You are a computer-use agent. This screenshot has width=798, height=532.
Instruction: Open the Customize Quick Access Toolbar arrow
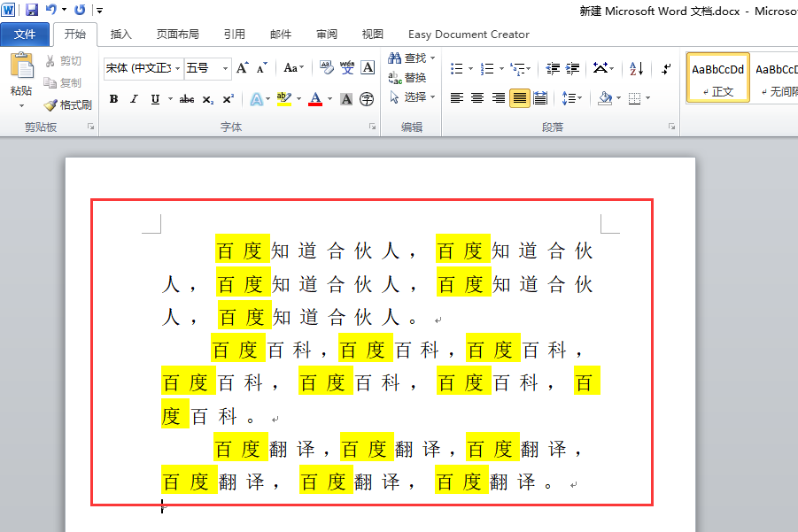click(99, 10)
